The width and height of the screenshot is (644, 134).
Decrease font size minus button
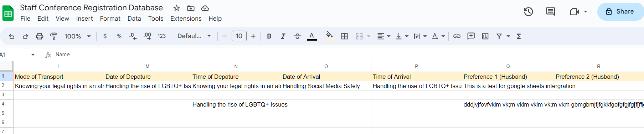point(225,36)
